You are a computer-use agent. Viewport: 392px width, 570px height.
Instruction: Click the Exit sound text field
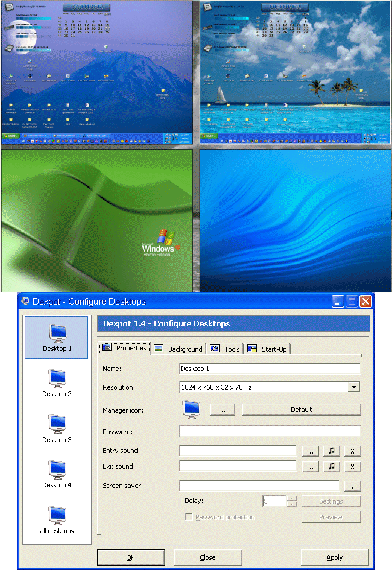[238, 466]
